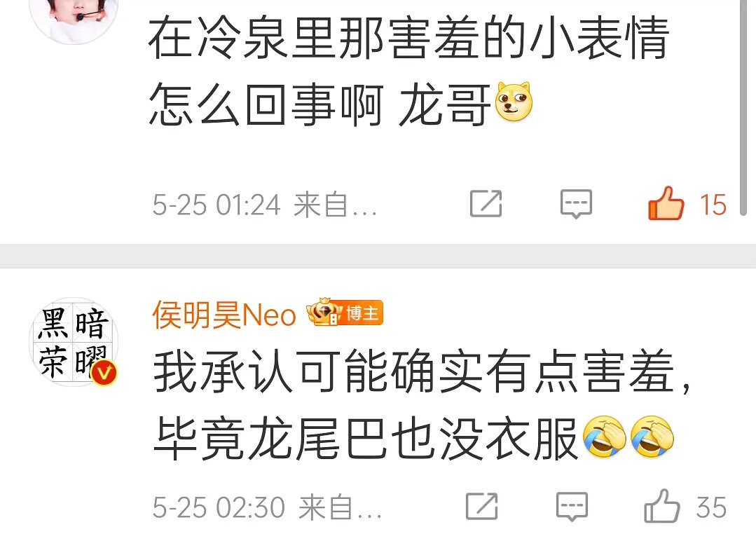Image resolution: width=756 pixels, height=541 pixels.
Task: Reply to the 侯明昊Neo comment
Action: coord(572,506)
